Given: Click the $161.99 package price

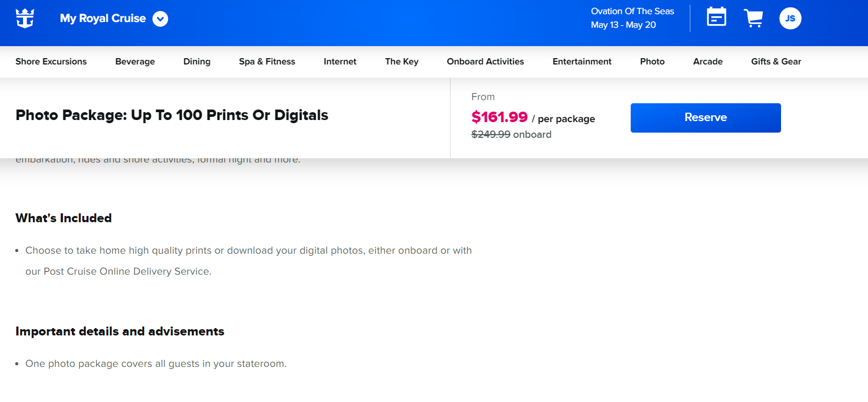Looking at the screenshot, I should 499,117.
